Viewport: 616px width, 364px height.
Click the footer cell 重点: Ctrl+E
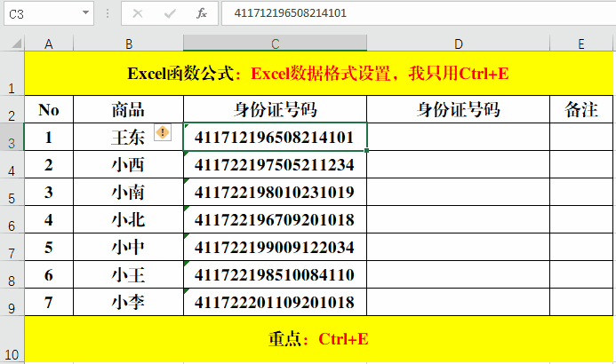point(318,339)
